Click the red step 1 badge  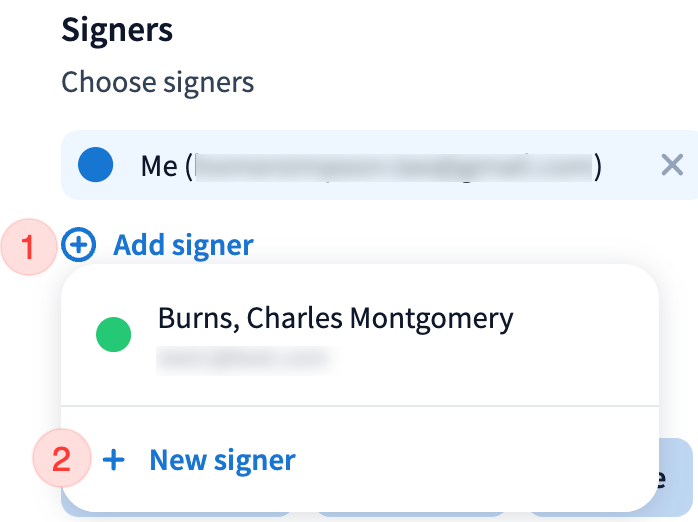(29, 245)
